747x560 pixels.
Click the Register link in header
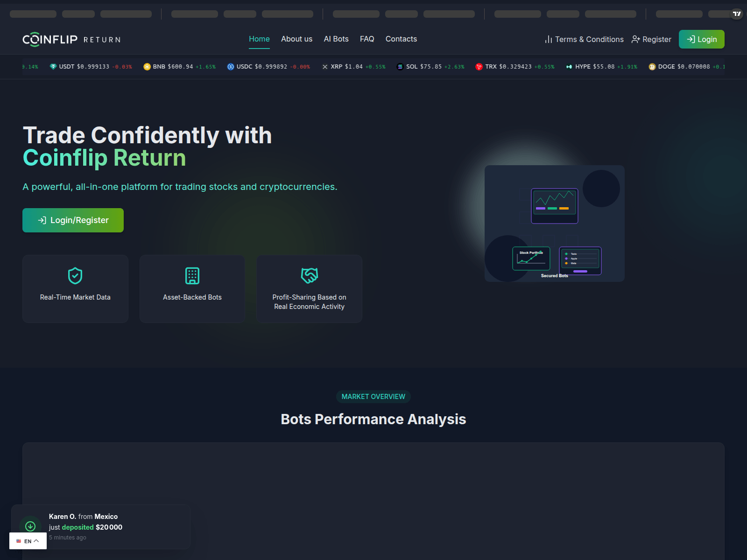pyautogui.click(x=651, y=39)
